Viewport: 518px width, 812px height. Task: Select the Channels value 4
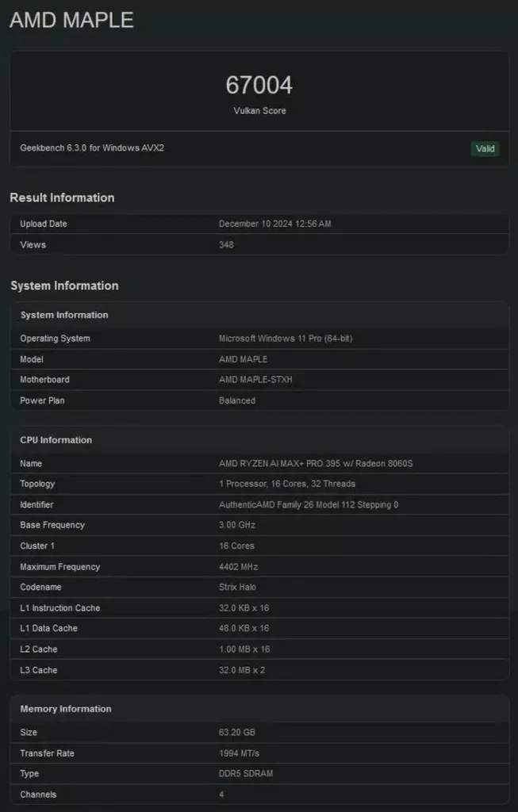click(x=221, y=795)
